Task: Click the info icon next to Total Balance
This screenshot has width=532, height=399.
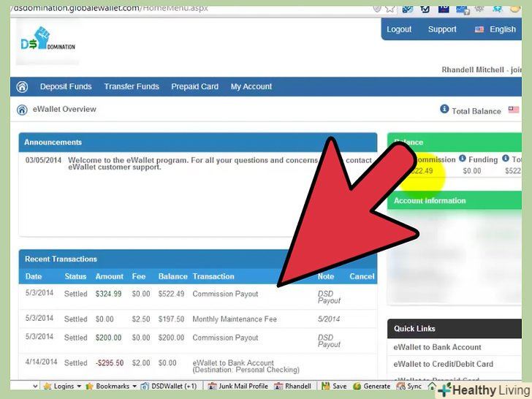Action: [x=444, y=109]
